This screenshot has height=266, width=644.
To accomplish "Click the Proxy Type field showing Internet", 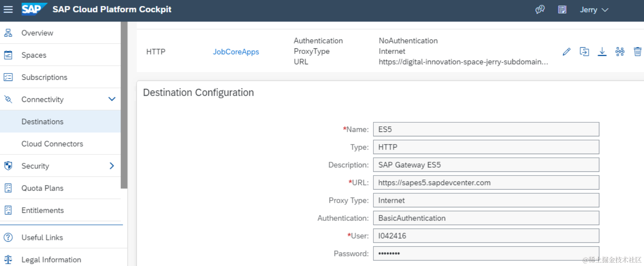I will (486, 200).
